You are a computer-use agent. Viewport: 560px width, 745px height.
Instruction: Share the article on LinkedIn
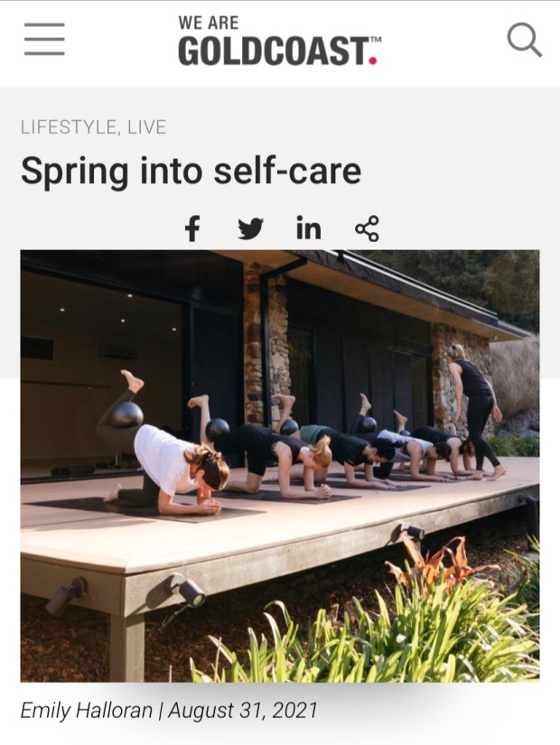click(x=309, y=228)
